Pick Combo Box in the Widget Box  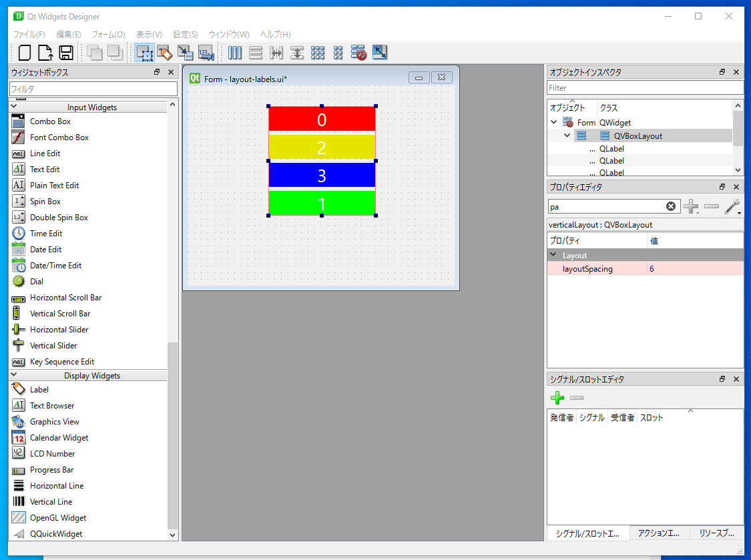pyautogui.click(x=50, y=121)
